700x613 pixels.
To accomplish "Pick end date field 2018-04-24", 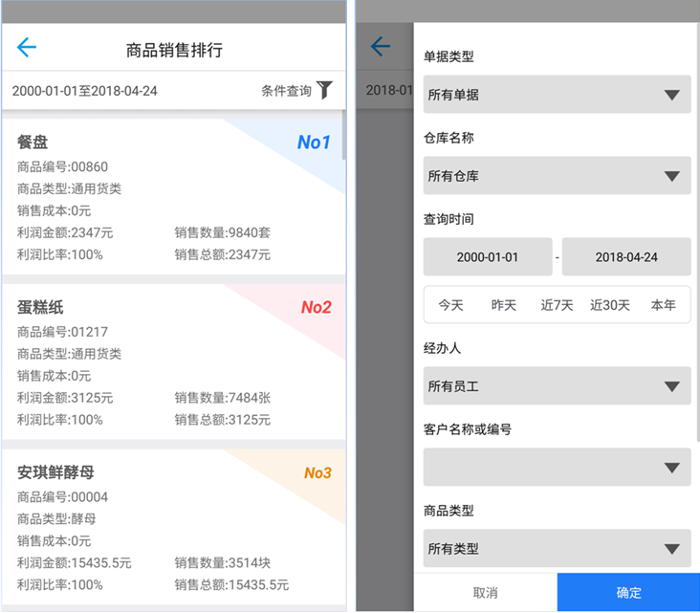I will (625, 257).
